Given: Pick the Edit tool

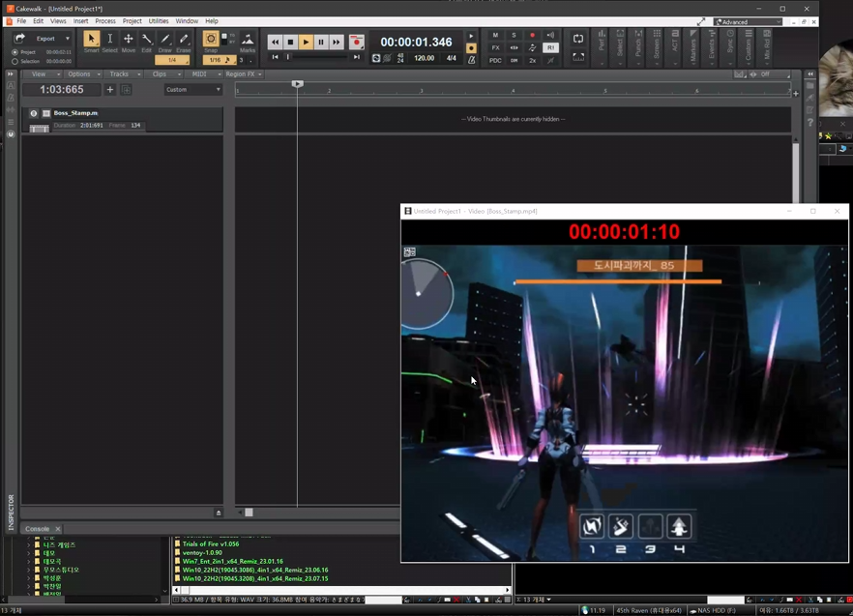Looking at the screenshot, I should [x=147, y=39].
